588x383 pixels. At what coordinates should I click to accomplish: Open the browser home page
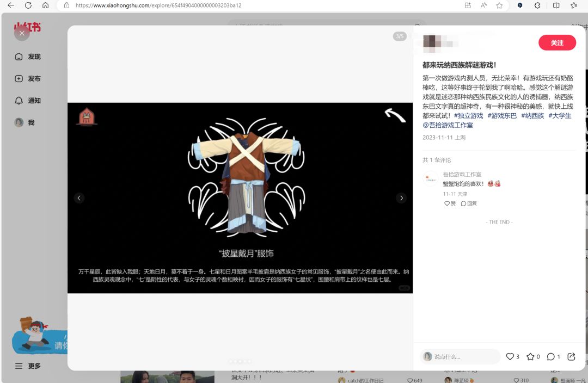(x=45, y=5)
